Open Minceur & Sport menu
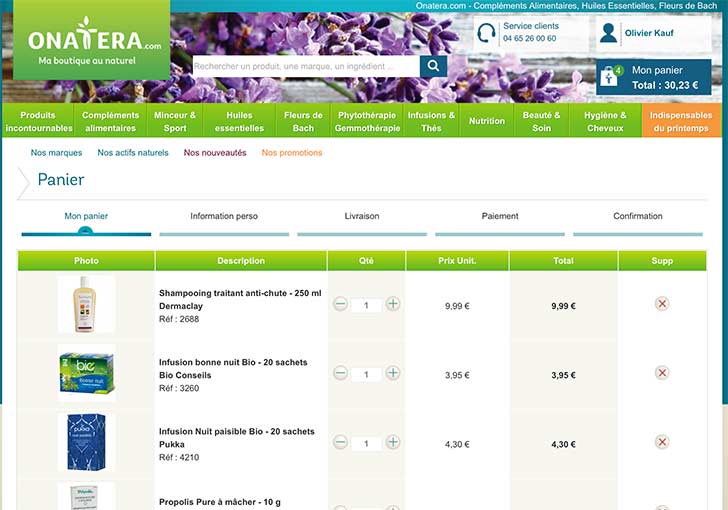728x510 pixels. click(x=175, y=121)
